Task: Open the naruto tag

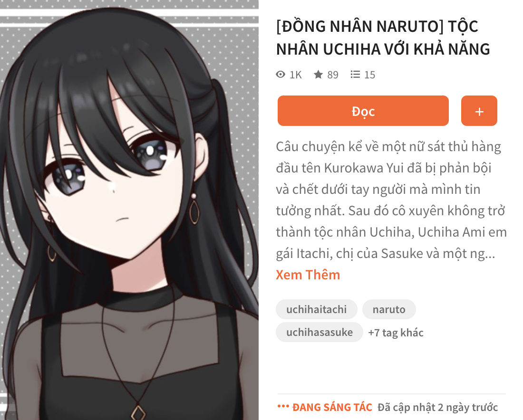Action: pyautogui.click(x=389, y=309)
